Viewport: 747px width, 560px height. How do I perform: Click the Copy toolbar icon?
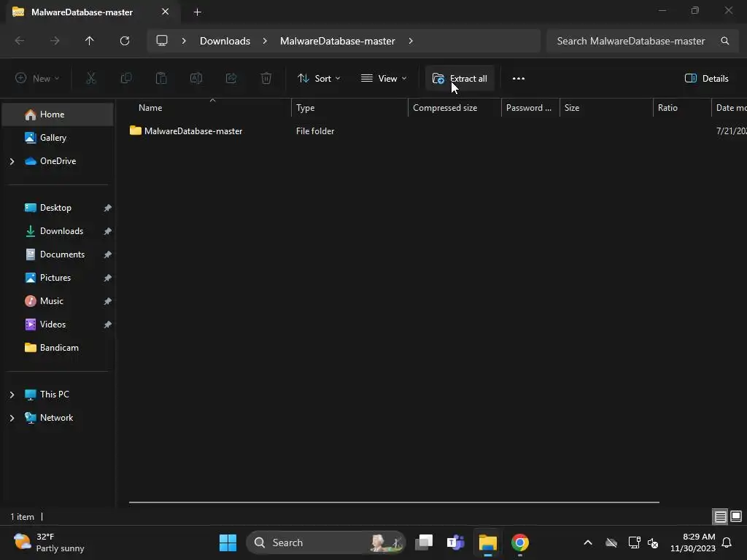click(x=126, y=78)
